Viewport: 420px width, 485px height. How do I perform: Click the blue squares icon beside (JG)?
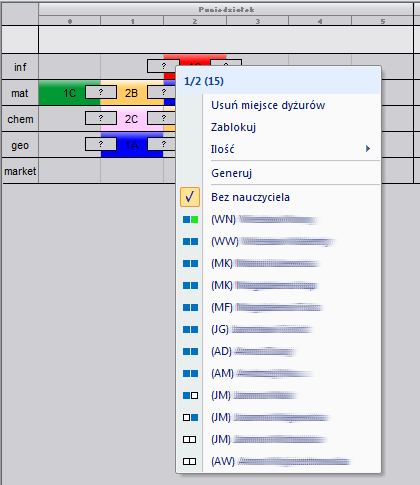pos(190,329)
